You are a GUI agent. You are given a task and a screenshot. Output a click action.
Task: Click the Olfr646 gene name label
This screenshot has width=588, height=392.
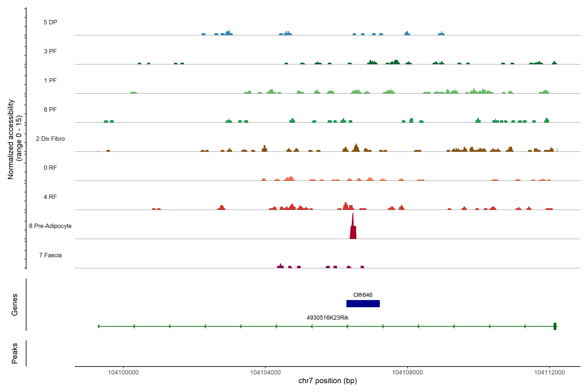tap(363, 295)
